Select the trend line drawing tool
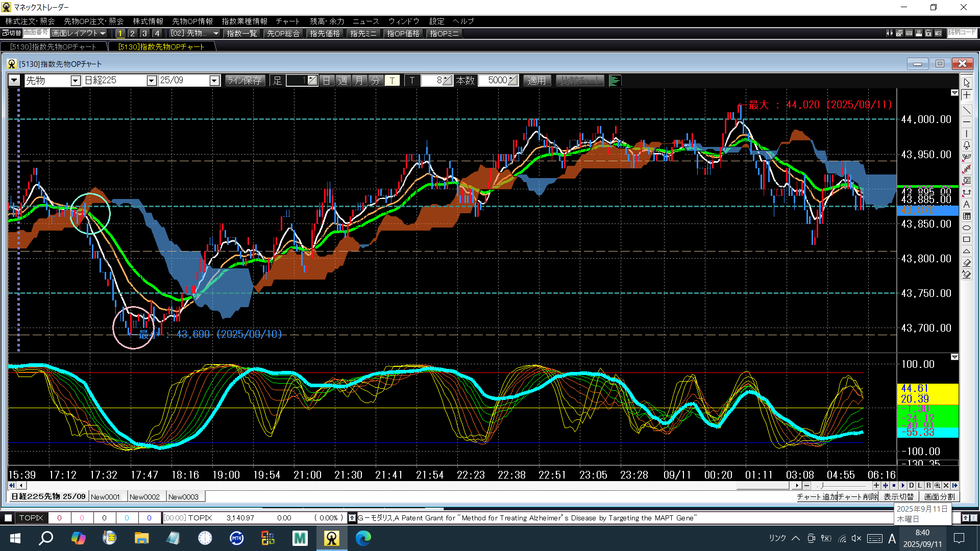Screen dimensions: 980x551 coord(966,110)
